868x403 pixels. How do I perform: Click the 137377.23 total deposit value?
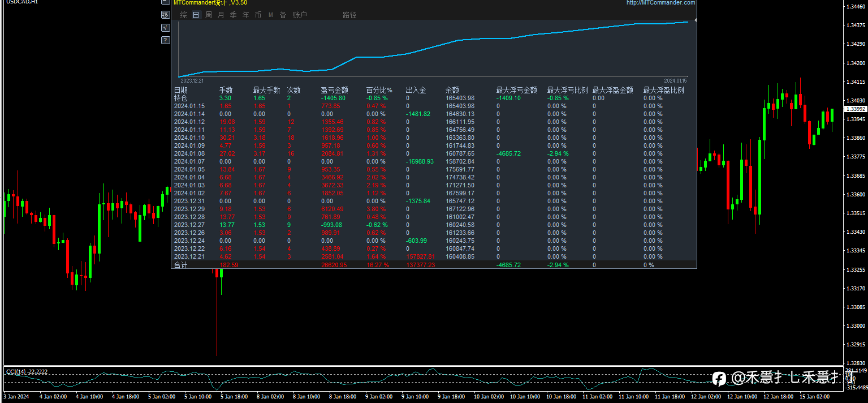420,265
